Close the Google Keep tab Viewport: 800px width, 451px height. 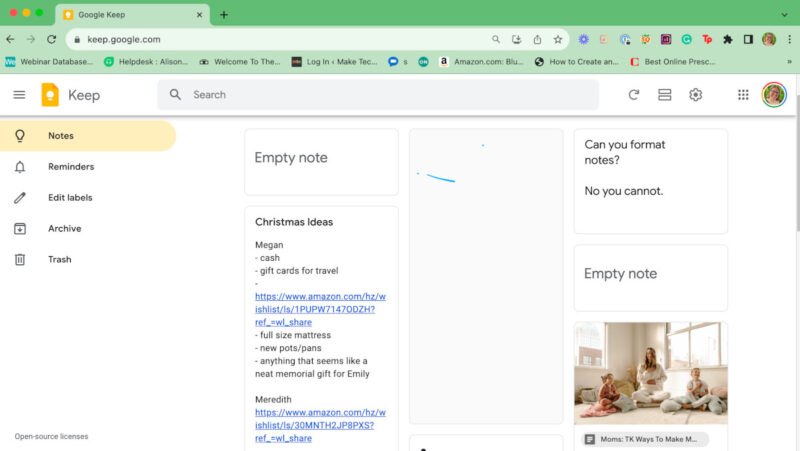pyautogui.click(x=199, y=15)
